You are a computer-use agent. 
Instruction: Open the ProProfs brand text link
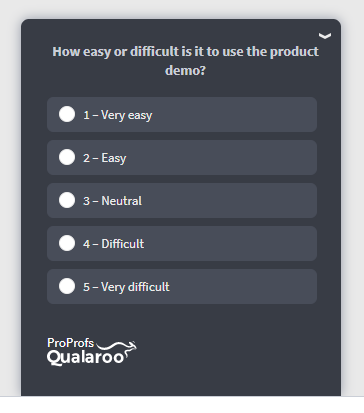coord(71,343)
